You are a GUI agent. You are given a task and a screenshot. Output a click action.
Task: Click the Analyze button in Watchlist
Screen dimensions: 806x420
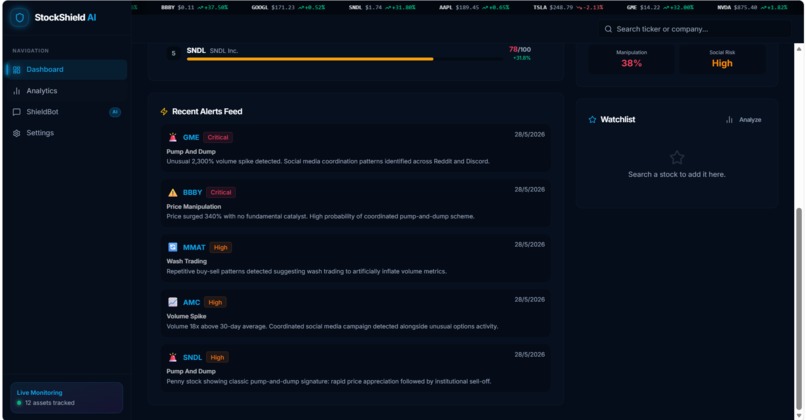(744, 120)
